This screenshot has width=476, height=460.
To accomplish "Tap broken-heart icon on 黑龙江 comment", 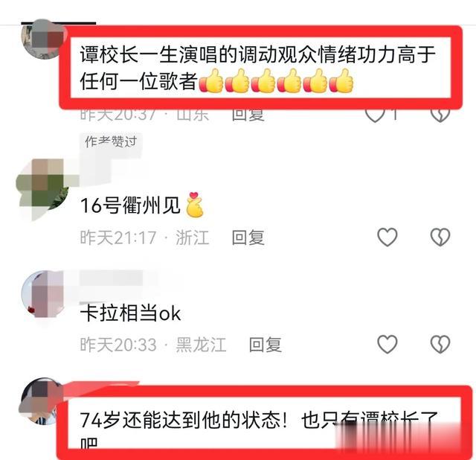I will tap(440, 344).
